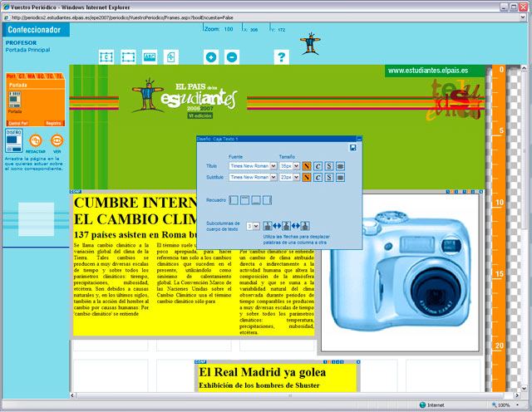The width and height of the screenshot is (532, 412).
Task: Open the Subtítulo size dropdown
Action: (x=296, y=177)
